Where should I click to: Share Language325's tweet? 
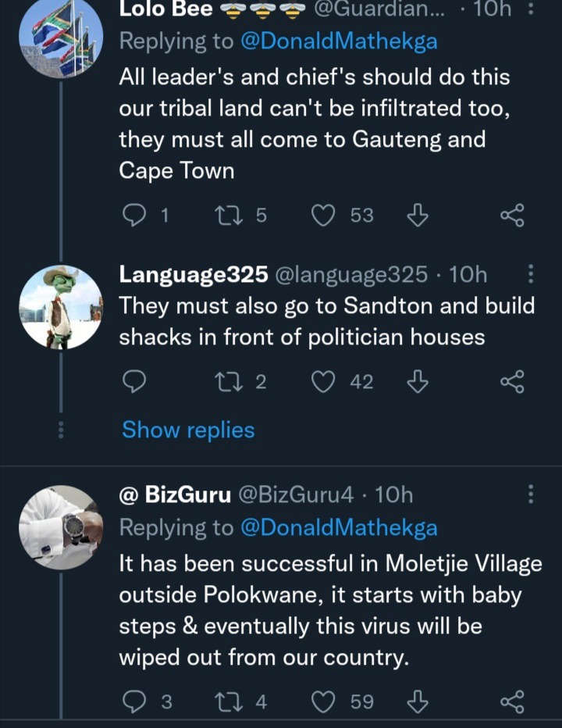coord(512,382)
